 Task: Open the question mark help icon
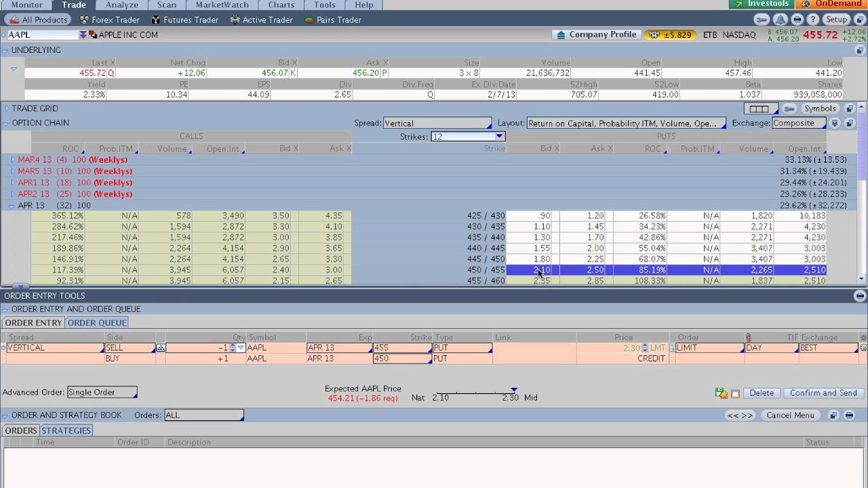coord(814,20)
